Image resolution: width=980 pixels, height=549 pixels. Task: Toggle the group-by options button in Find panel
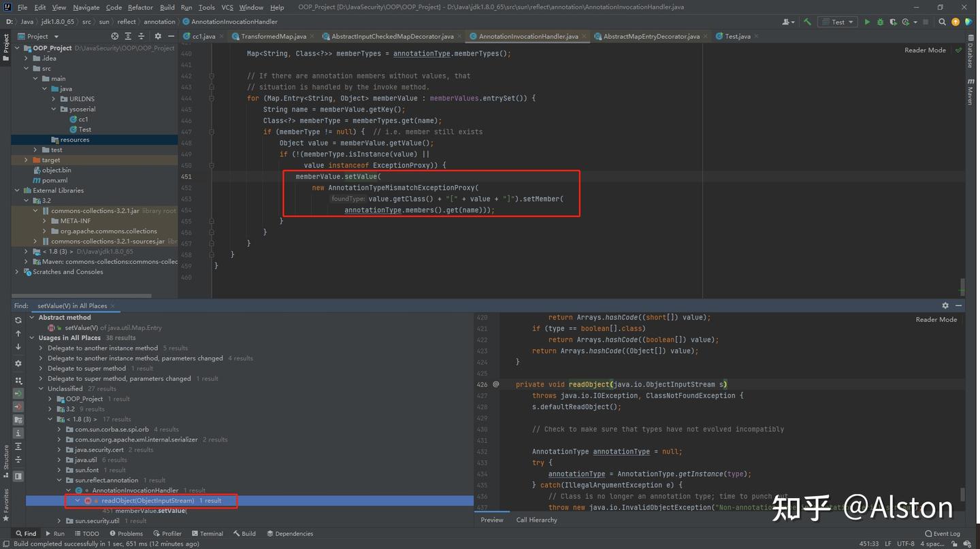(x=18, y=380)
